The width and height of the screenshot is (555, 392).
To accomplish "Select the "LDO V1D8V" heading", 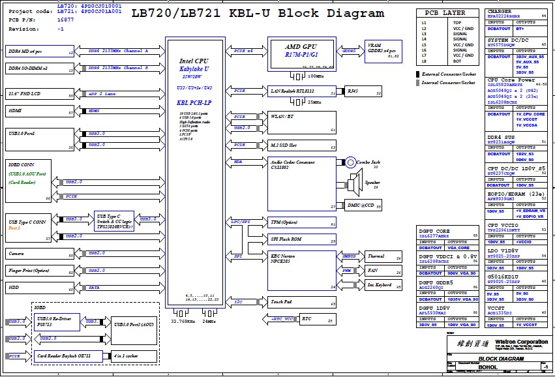I will [503, 250].
